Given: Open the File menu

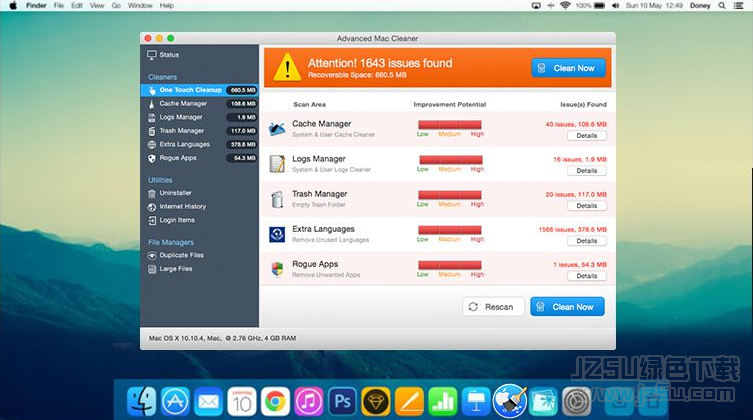Looking at the screenshot, I should pos(59,6).
